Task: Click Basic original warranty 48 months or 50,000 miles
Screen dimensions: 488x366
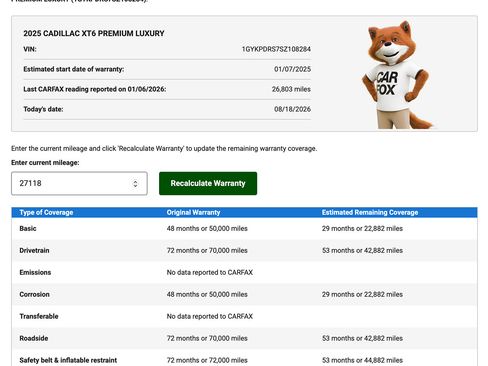Action: (207, 229)
